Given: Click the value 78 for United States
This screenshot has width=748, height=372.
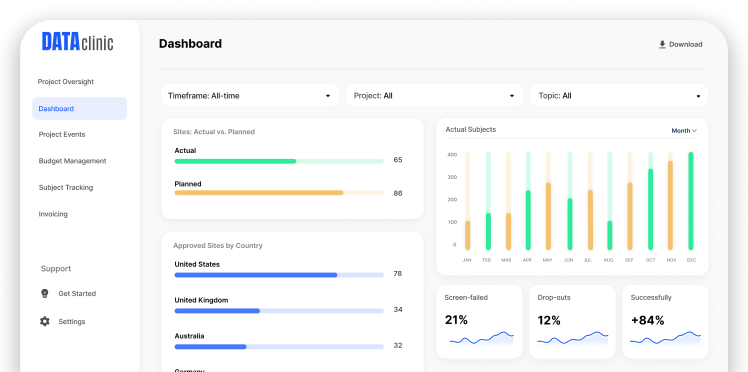Looking at the screenshot, I should click(x=397, y=274).
